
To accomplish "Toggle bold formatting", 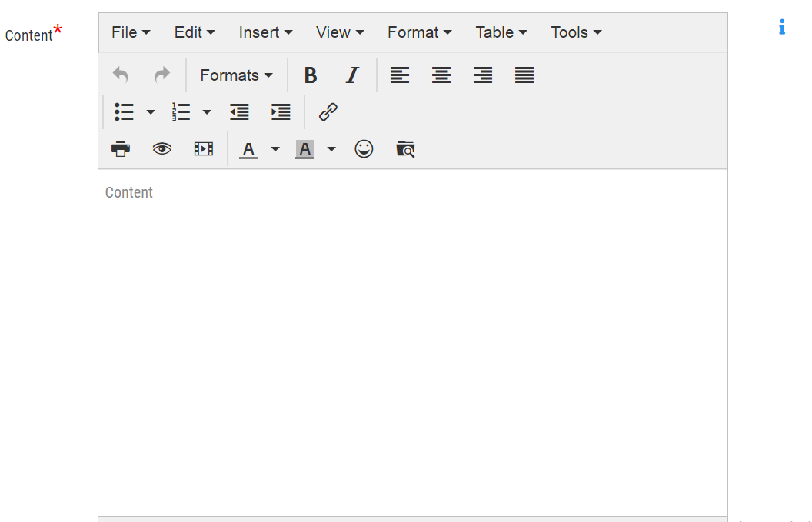I will 311,75.
